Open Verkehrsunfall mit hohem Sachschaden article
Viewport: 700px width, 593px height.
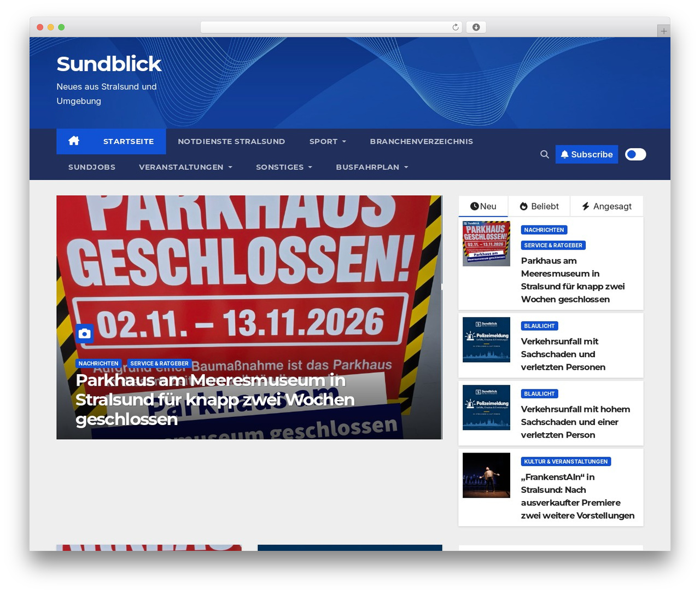(575, 422)
